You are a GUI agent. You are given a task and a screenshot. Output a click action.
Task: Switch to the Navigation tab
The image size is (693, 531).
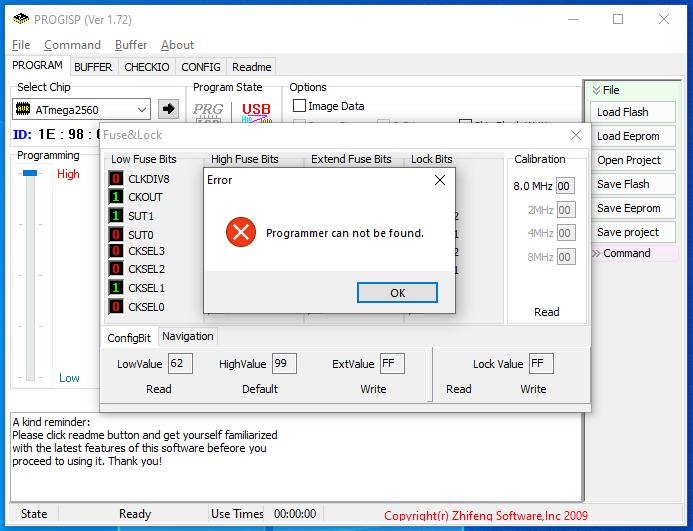coord(188,336)
